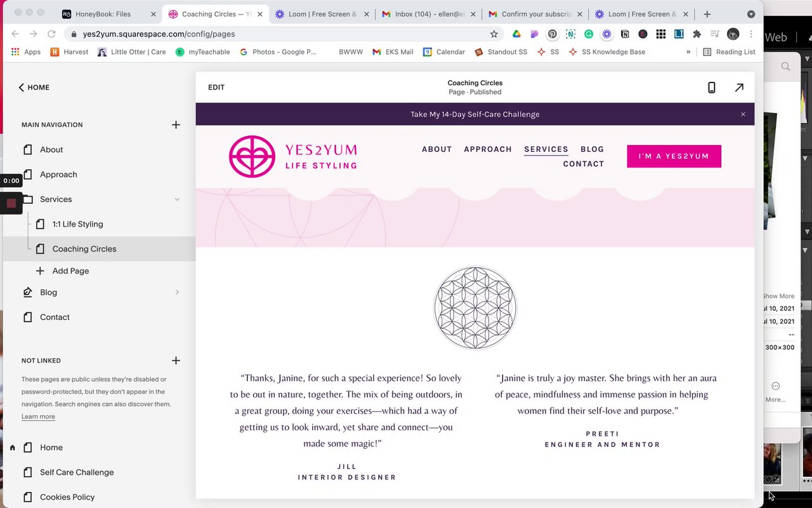
Task: Collapse the Services folder
Action: [x=177, y=199]
